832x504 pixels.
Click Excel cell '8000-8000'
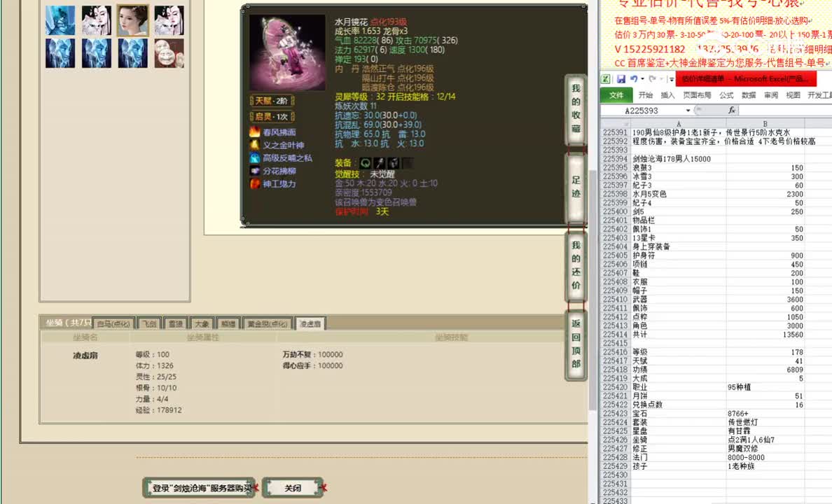point(765,457)
